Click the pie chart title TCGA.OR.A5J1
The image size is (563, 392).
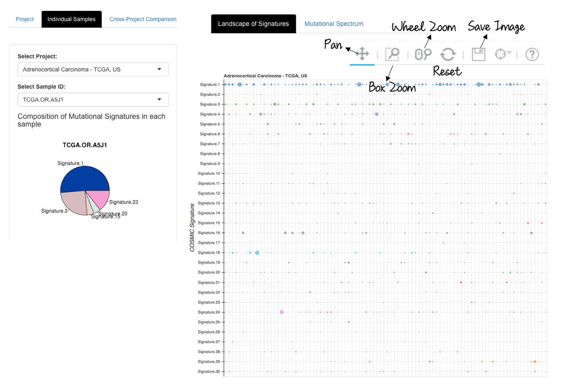tap(85, 145)
